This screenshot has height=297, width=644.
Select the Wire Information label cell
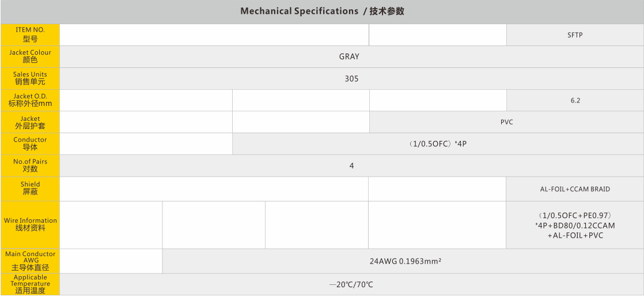(x=30, y=224)
